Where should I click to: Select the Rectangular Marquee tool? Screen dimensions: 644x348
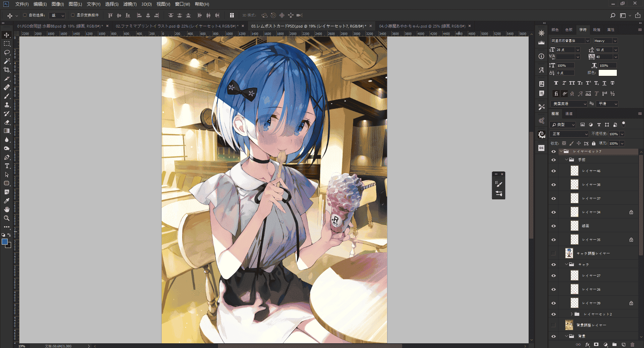coord(7,44)
